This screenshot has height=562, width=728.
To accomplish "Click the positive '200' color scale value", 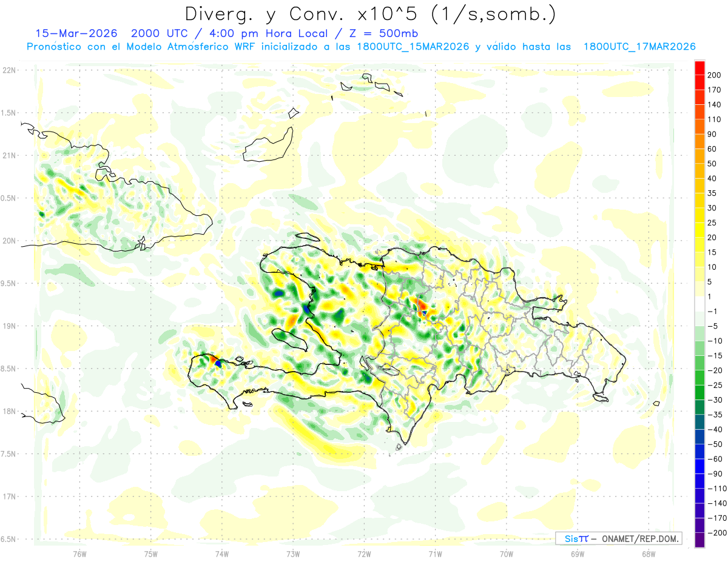I will [715, 75].
